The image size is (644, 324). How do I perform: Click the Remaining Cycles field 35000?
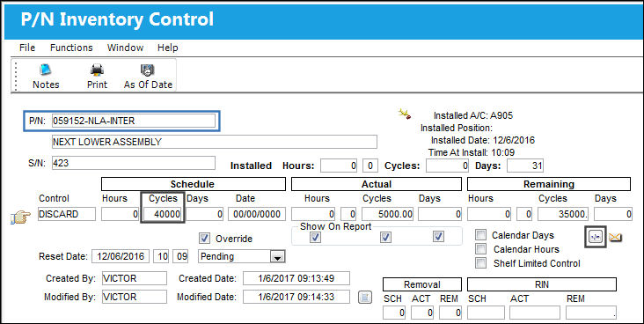pos(564,214)
